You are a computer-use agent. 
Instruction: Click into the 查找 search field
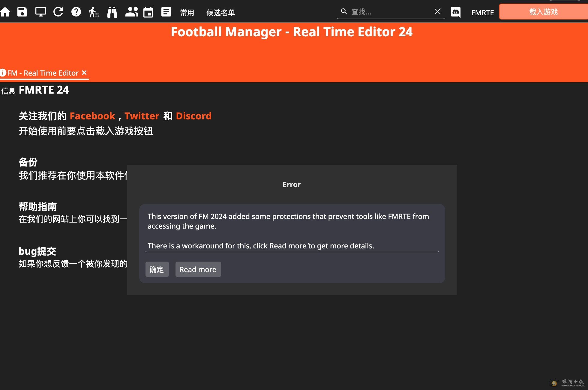(x=391, y=12)
